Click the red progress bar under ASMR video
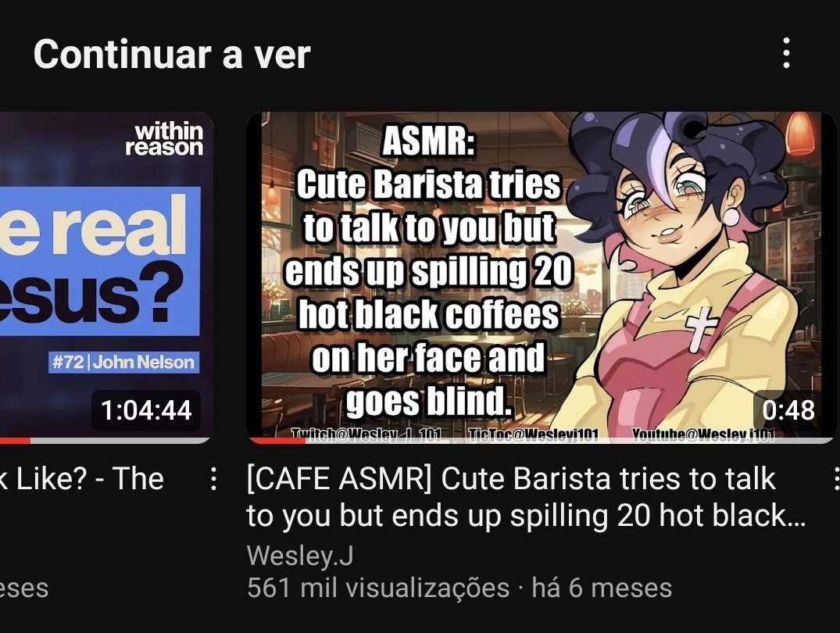 [x=276, y=441]
